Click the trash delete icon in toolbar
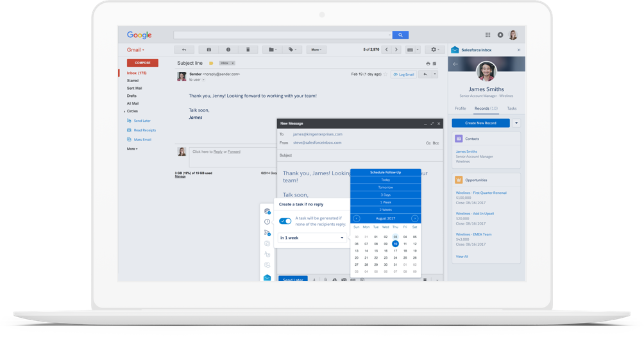The width and height of the screenshot is (644, 337). pos(248,49)
